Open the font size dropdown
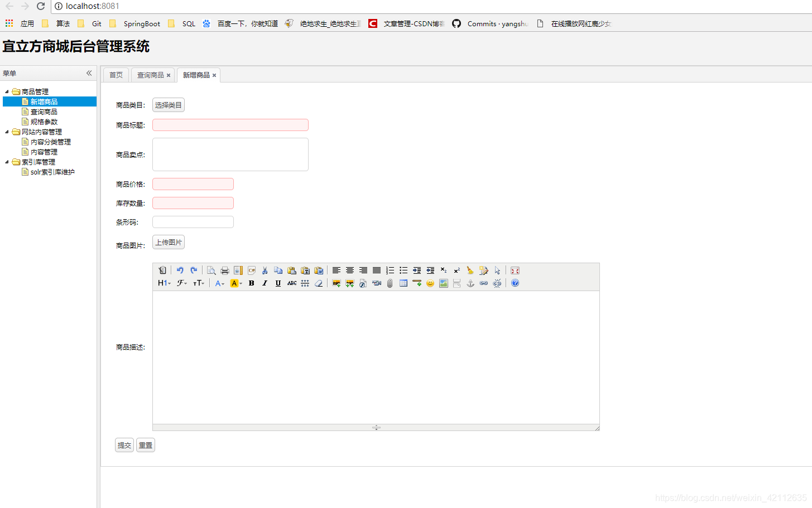Image resolution: width=812 pixels, height=508 pixels. pyautogui.click(x=199, y=283)
